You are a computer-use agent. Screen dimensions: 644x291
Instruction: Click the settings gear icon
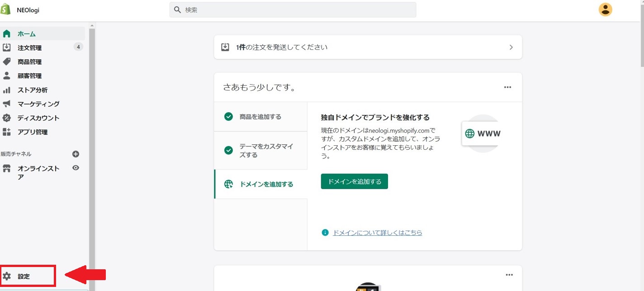pos(6,276)
